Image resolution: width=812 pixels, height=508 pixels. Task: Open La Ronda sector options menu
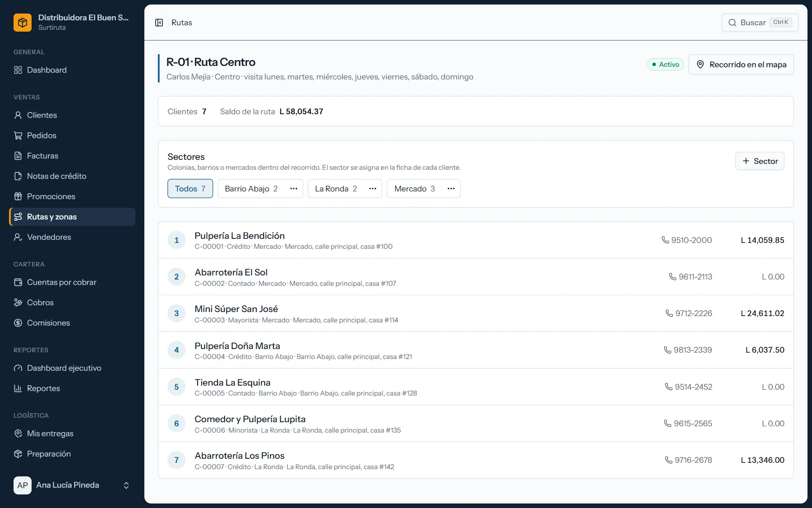coord(373,189)
